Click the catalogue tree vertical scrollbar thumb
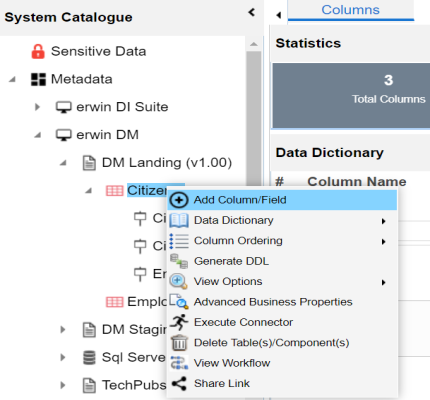The image size is (430, 400). [x=254, y=117]
